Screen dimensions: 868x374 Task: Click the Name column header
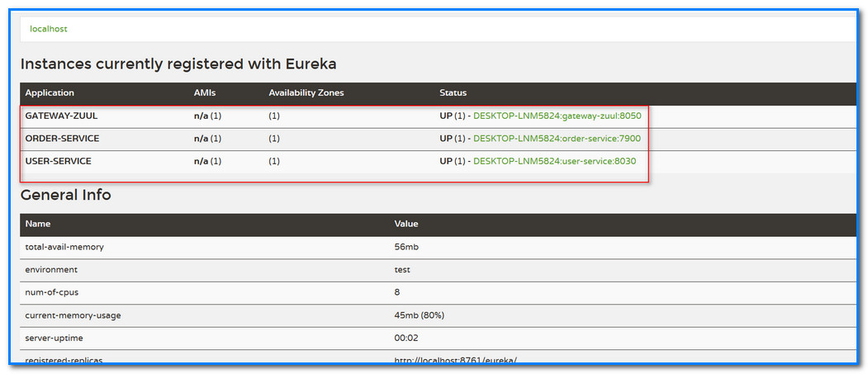[x=38, y=224]
